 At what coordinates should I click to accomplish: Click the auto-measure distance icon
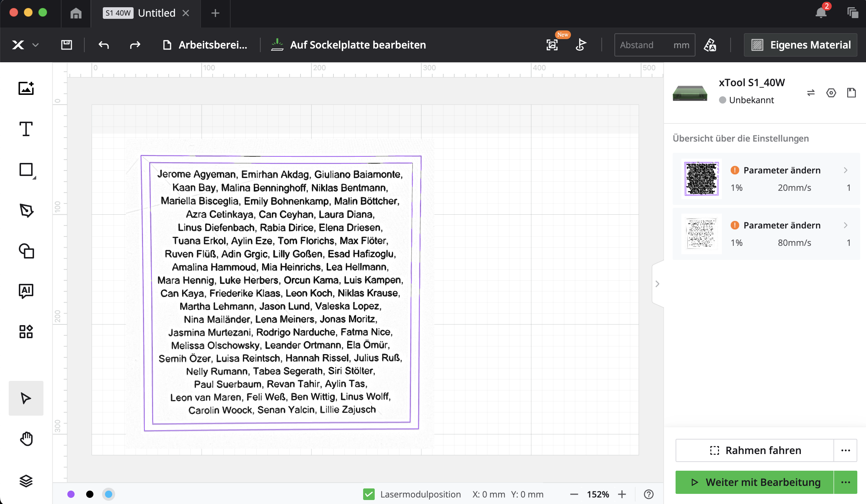point(710,45)
